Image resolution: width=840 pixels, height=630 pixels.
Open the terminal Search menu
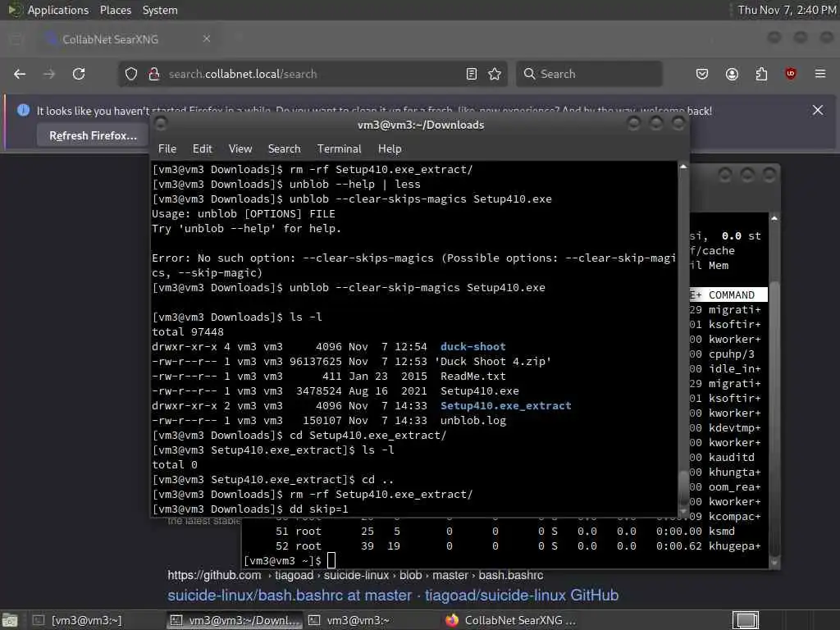point(284,149)
